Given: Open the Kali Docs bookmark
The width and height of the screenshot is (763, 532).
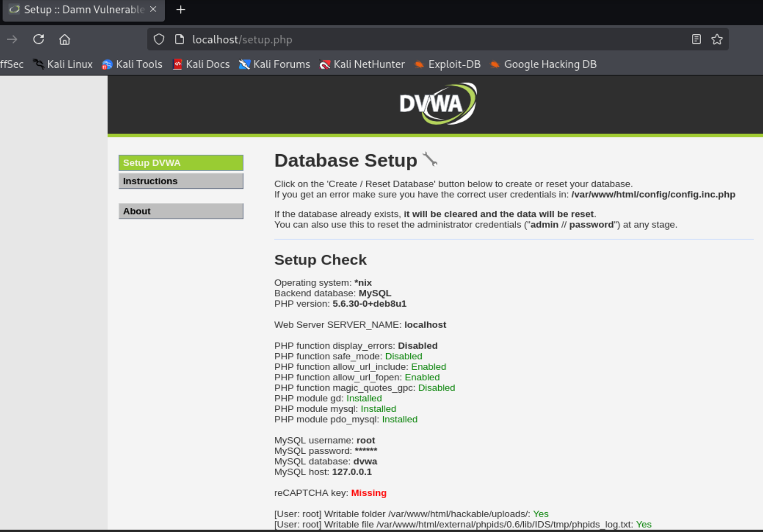Looking at the screenshot, I should tap(201, 64).
